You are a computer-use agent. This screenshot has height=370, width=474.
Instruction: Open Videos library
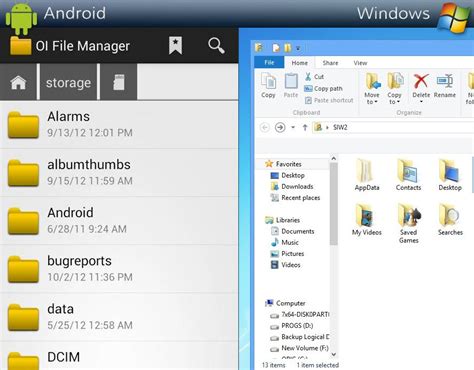[x=285, y=265]
